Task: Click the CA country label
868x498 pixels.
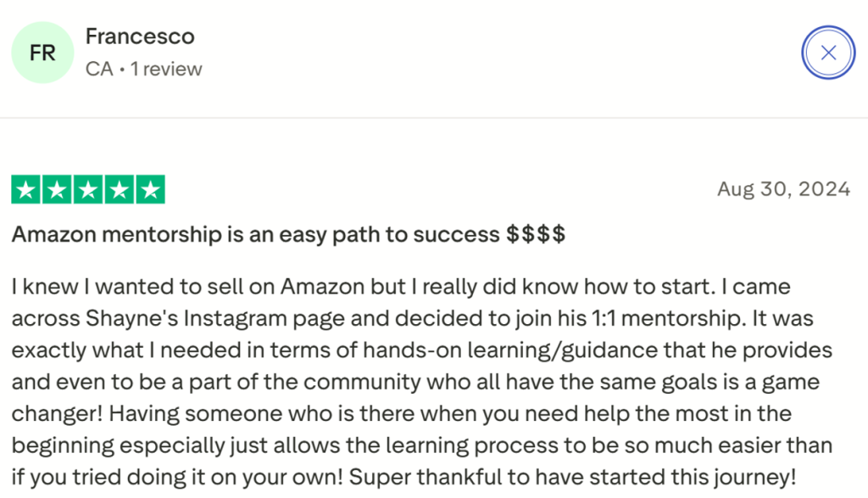Action: pos(97,69)
